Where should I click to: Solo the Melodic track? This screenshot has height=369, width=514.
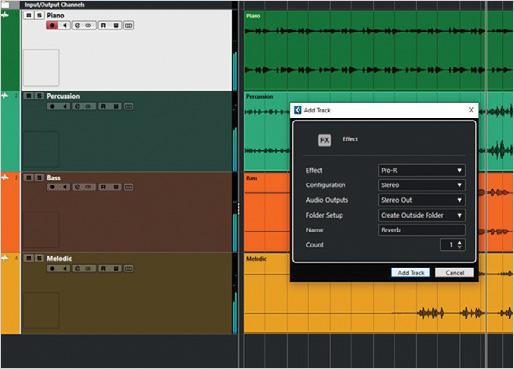(x=39, y=258)
